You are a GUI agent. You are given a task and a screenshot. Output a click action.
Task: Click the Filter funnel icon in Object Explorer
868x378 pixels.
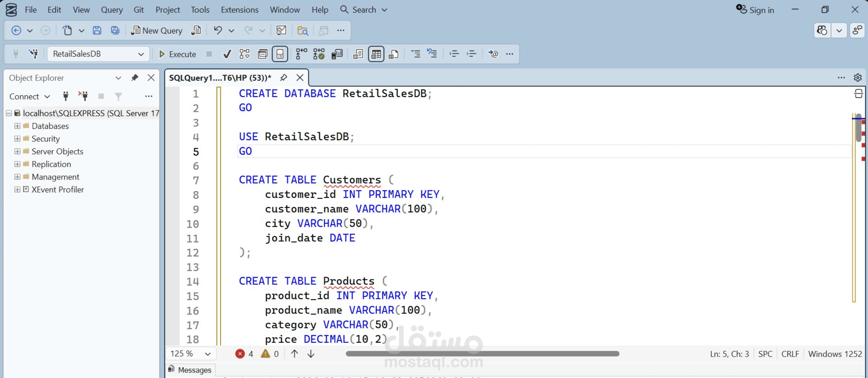(x=118, y=96)
